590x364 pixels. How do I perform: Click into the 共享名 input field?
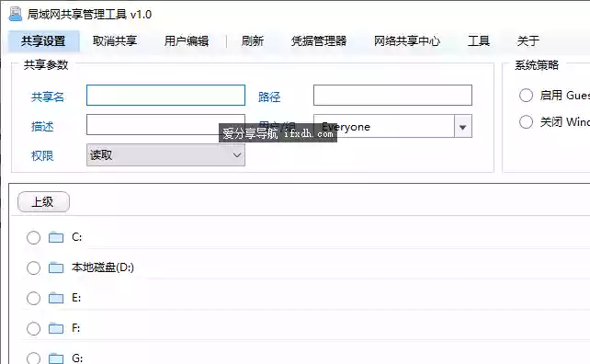pos(165,95)
